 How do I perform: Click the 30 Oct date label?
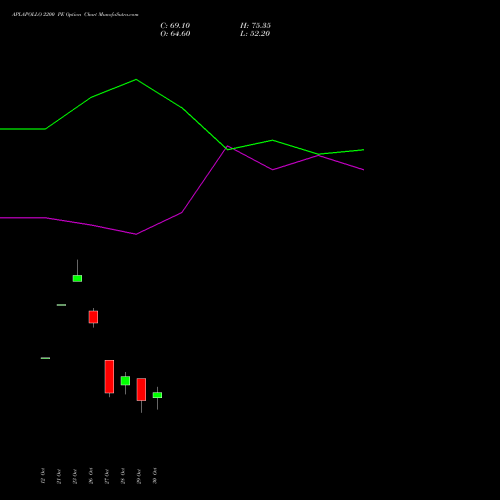point(155,476)
